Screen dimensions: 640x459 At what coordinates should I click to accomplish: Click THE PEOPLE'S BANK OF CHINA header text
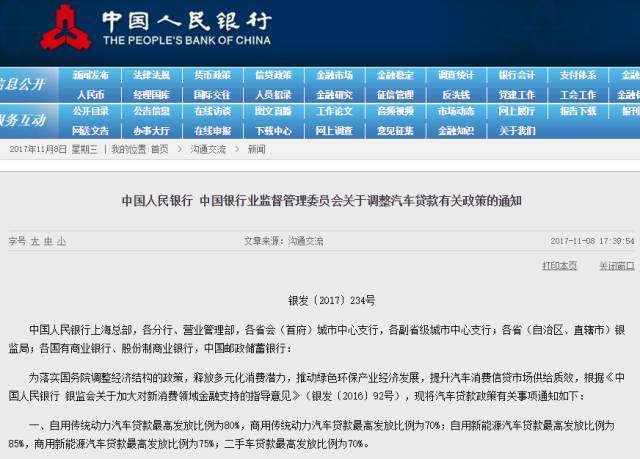(187, 40)
